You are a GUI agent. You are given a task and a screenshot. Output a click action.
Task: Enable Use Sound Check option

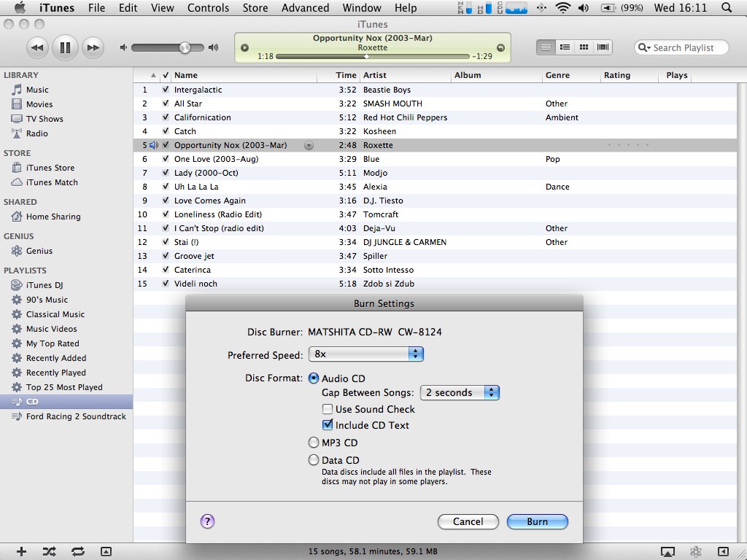click(328, 409)
